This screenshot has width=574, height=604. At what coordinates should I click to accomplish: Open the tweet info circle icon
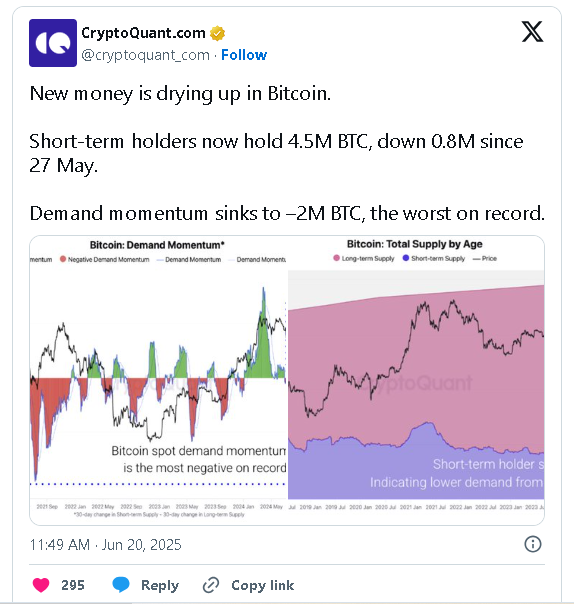point(533,544)
